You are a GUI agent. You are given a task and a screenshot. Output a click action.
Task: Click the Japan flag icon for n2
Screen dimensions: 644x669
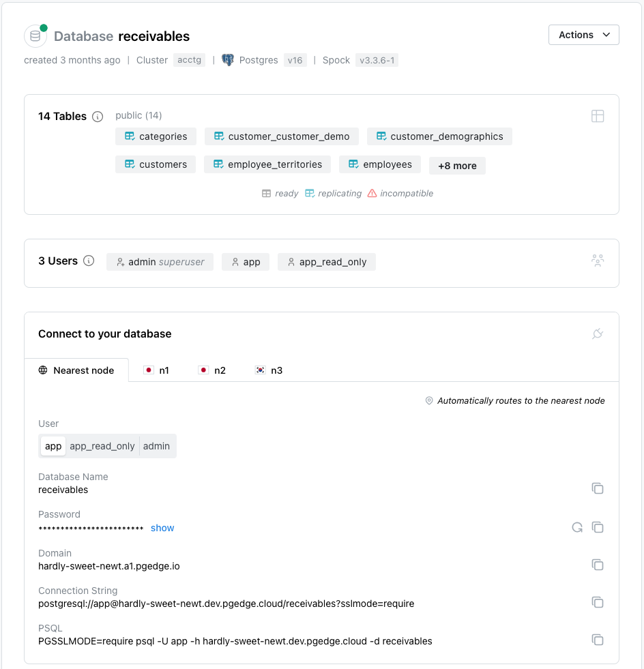pyautogui.click(x=203, y=370)
